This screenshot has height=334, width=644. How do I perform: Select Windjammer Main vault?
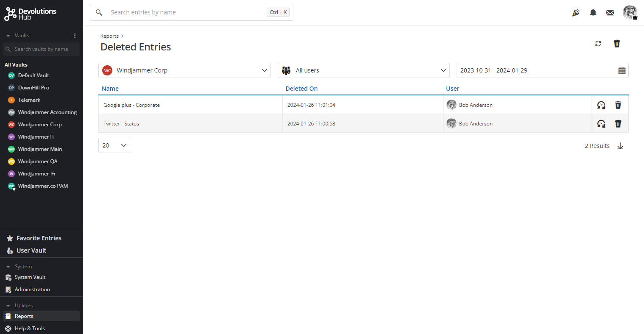[x=40, y=149]
